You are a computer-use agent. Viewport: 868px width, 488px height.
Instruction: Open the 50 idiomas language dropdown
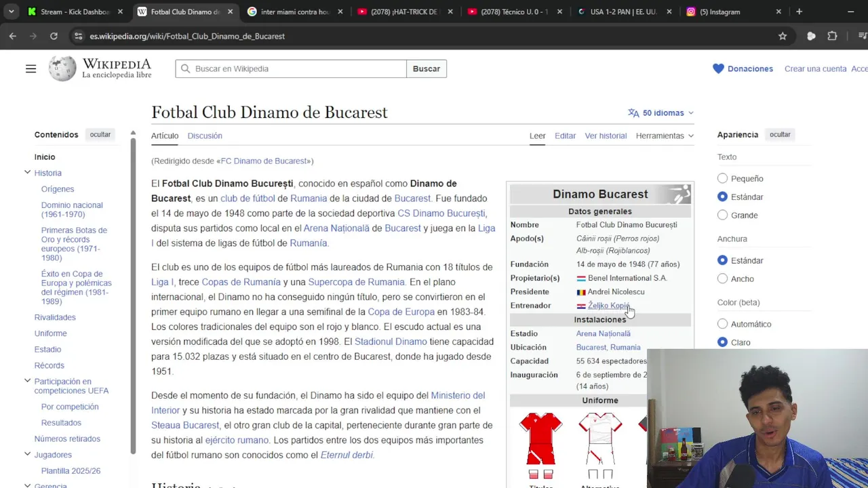tap(661, 113)
